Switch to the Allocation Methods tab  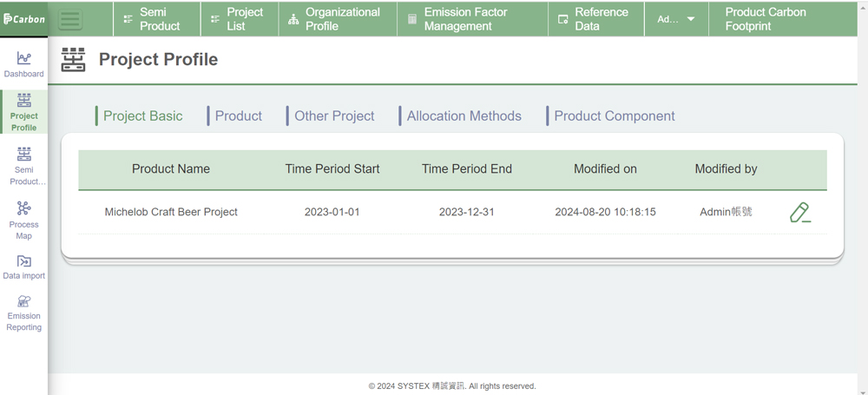point(464,116)
